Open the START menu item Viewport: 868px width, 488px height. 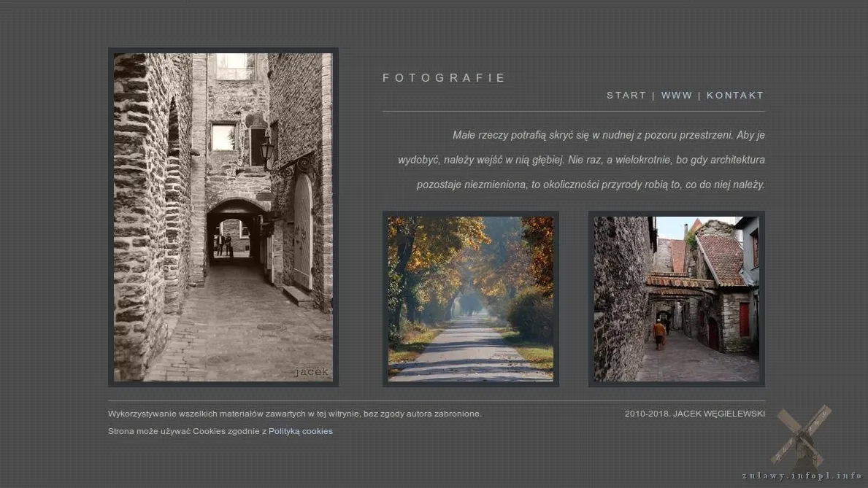tap(626, 96)
